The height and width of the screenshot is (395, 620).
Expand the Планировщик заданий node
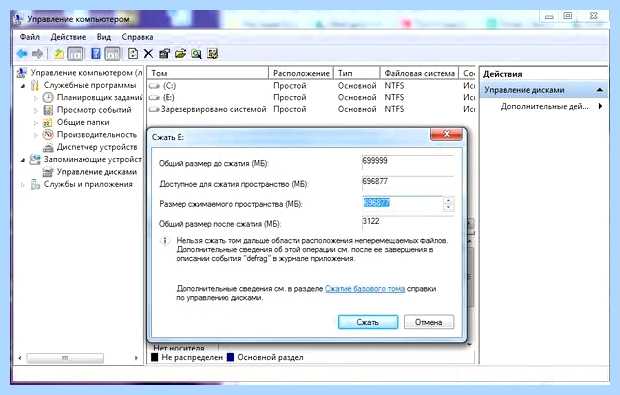coord(36,98)
